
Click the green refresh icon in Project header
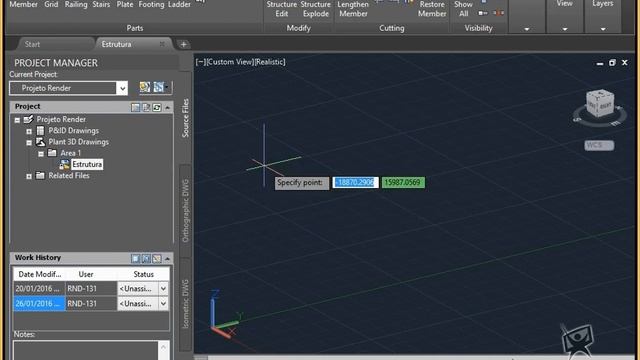click(x=157, y=107)
